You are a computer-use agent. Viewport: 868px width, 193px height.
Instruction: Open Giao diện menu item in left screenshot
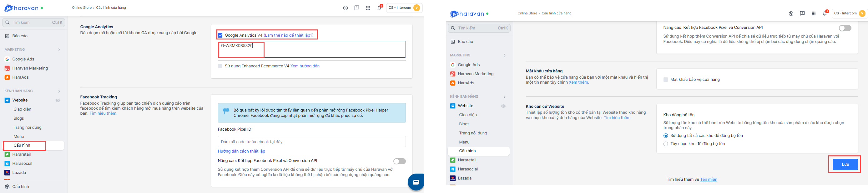[x=22, y=109]
